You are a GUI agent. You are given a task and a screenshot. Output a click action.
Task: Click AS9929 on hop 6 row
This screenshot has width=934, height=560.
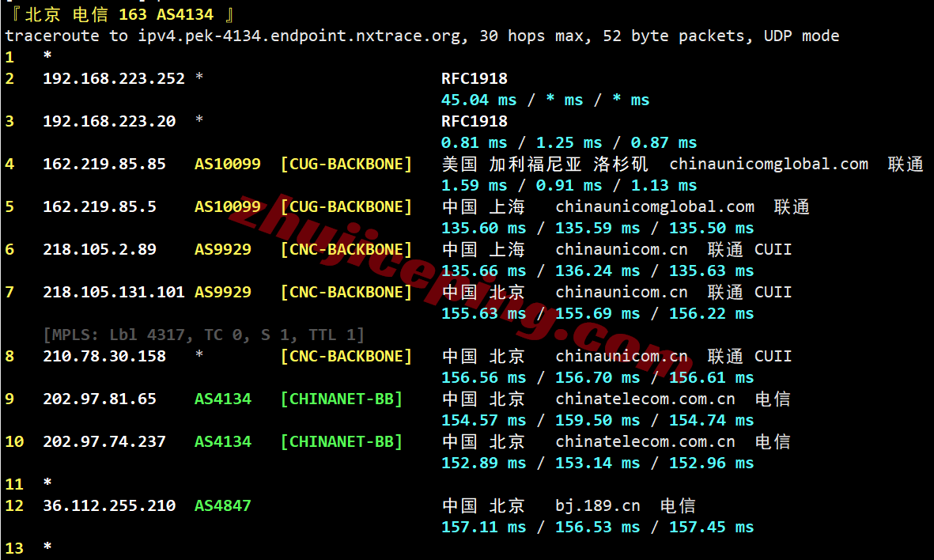223,250
